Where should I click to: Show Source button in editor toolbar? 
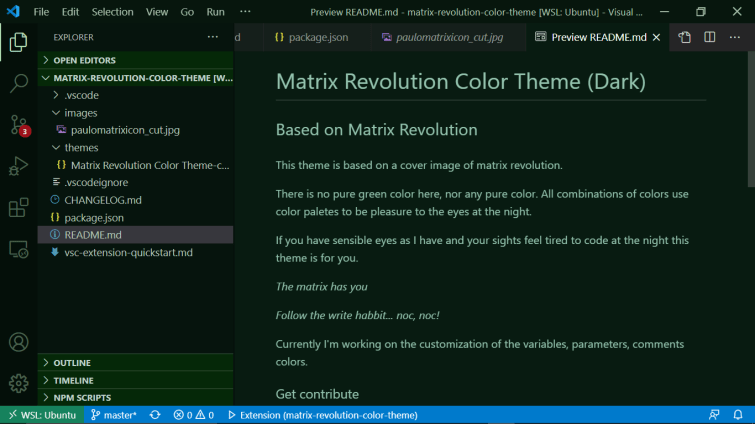[684, 37]
